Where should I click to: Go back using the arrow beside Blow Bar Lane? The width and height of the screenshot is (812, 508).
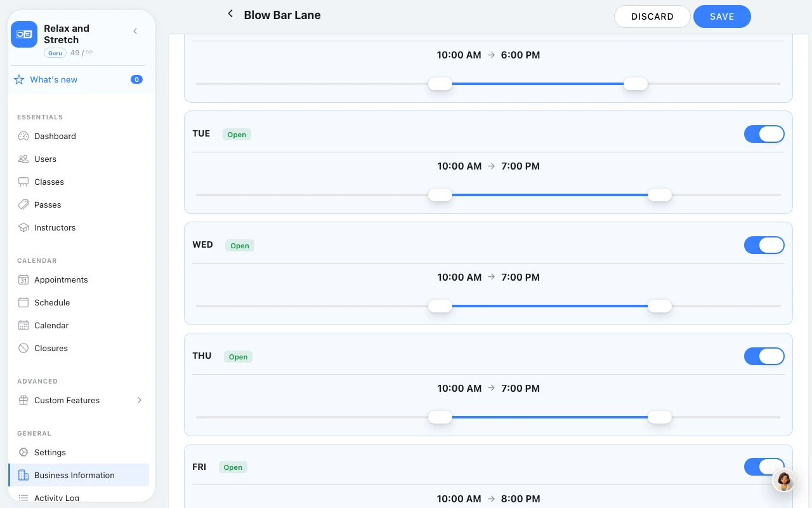[230, 14]
